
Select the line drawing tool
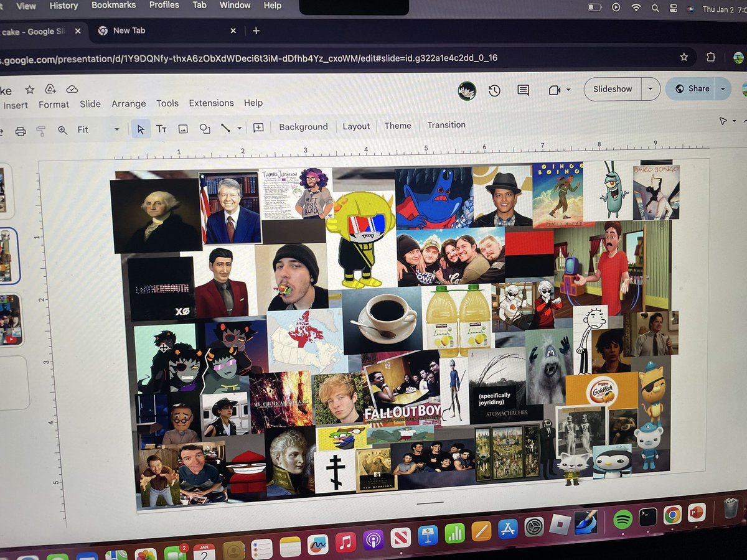point(225,128)
